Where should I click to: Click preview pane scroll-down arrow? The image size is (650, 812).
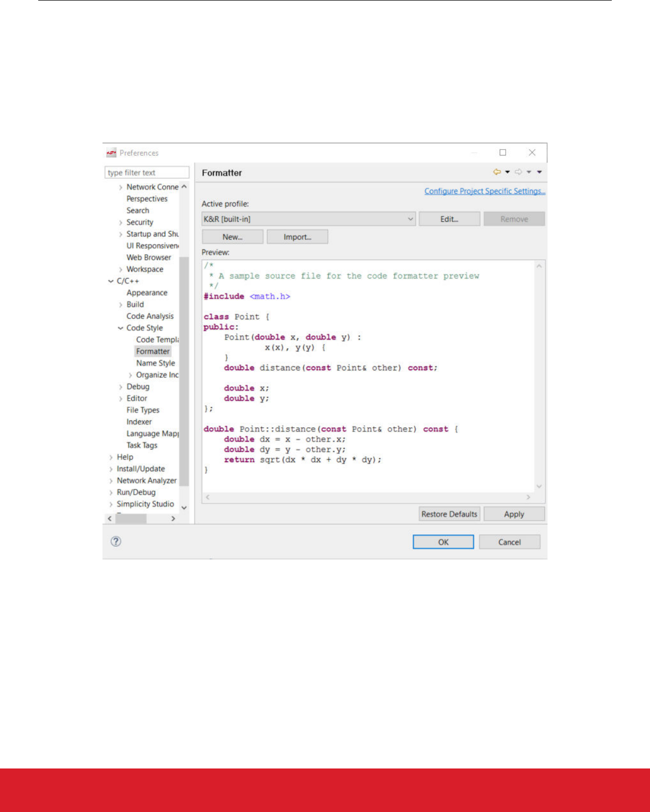point(539,486)
